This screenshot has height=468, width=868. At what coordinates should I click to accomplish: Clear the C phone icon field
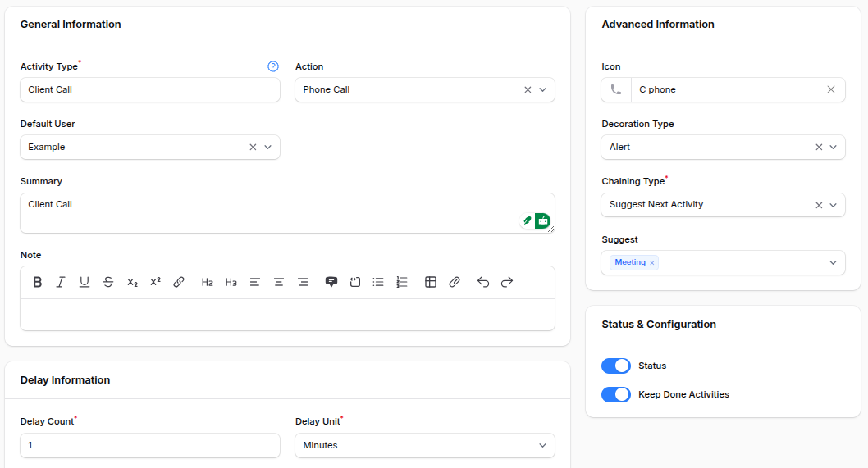(x=830, y=90)
